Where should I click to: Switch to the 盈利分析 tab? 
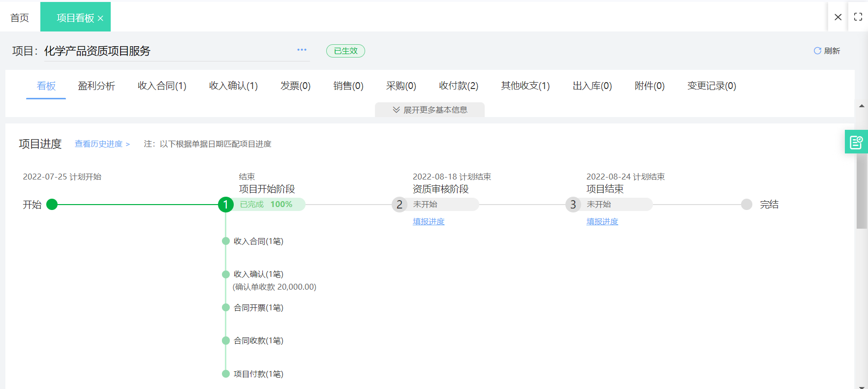point(96,86)
